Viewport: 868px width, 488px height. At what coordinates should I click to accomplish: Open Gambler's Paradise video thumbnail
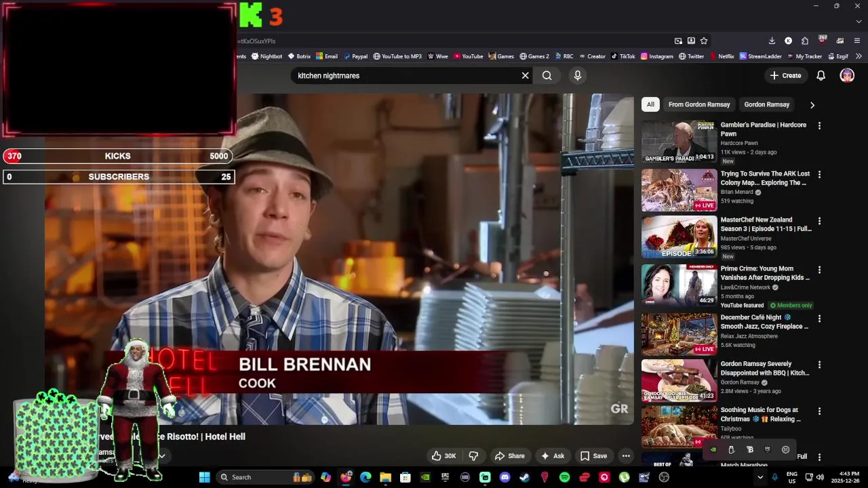click(679, 142)
